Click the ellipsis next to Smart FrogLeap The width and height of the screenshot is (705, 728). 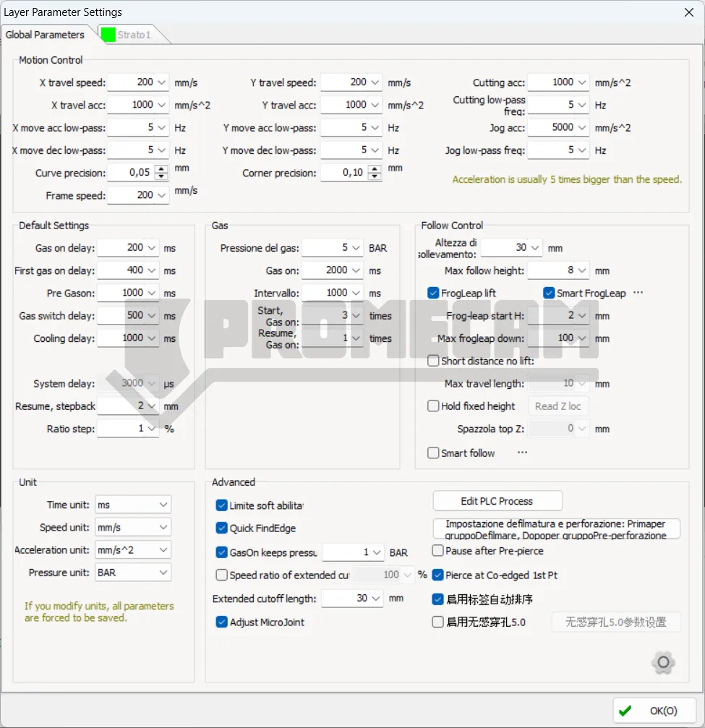638,293
